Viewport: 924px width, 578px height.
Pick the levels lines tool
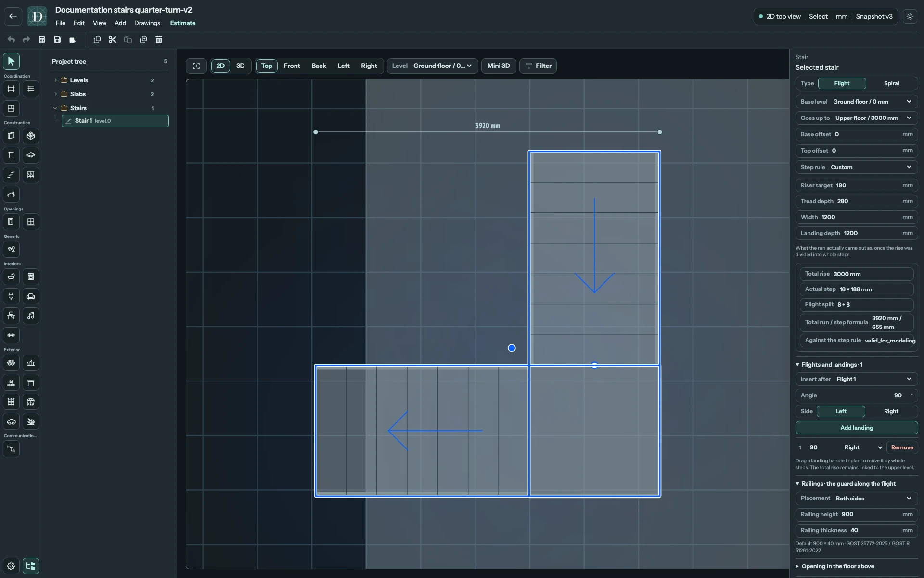click(31, 89)
